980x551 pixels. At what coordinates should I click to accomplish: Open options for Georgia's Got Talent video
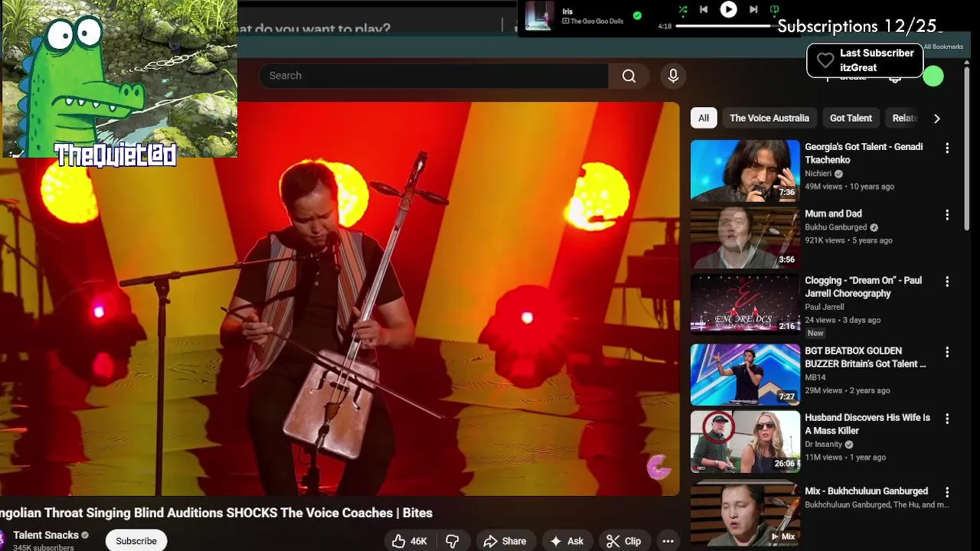tap(947, 148)
